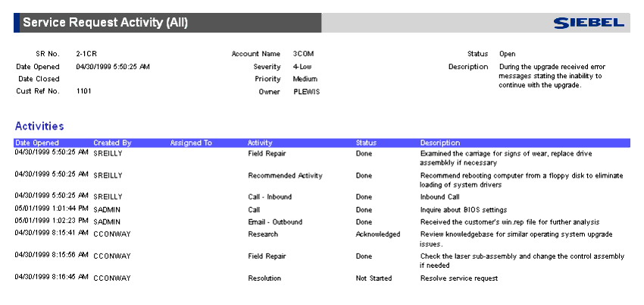Screen dimensions: 644x305
Task: Click Activity column header
Action: 260,143
